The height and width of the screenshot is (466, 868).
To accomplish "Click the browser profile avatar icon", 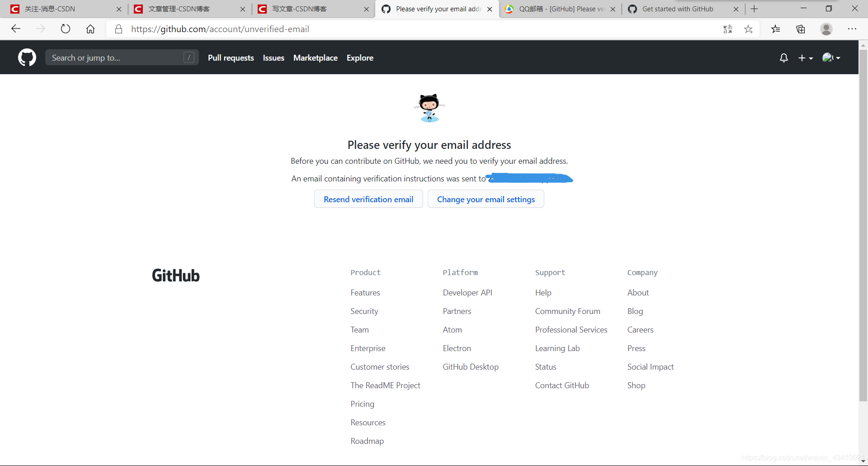I will (x=826, y=29).
